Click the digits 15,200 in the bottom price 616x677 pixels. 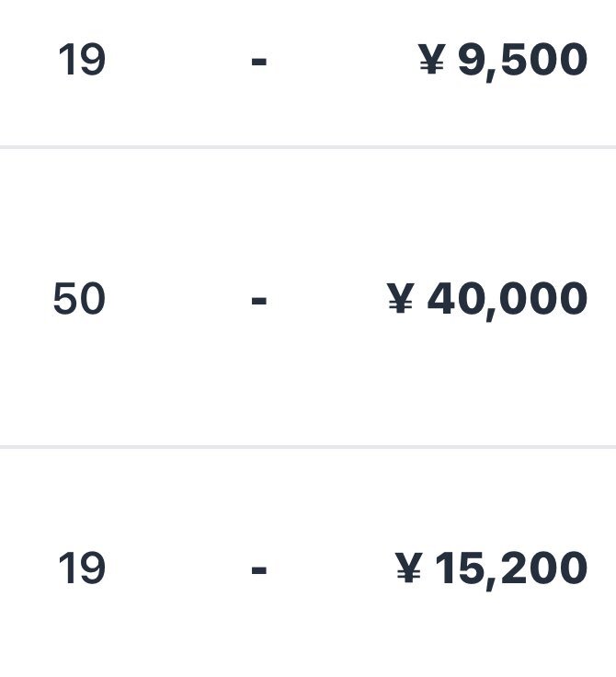511,570
